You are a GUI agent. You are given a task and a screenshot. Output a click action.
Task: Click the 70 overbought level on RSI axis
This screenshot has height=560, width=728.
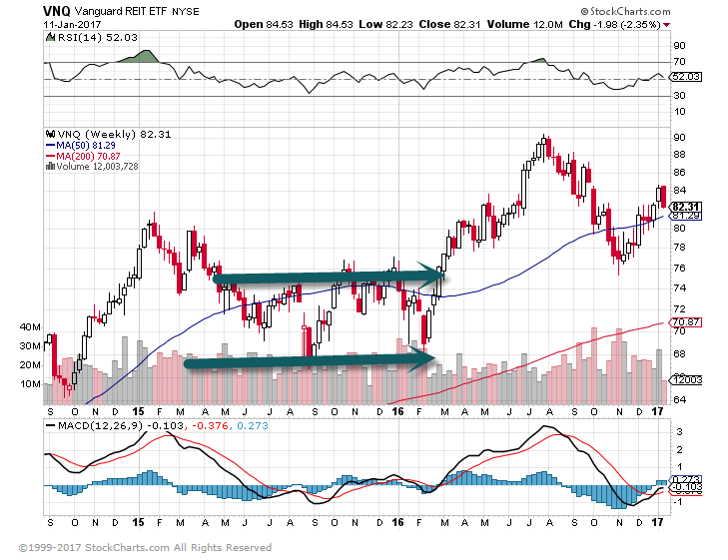(679, 61)
